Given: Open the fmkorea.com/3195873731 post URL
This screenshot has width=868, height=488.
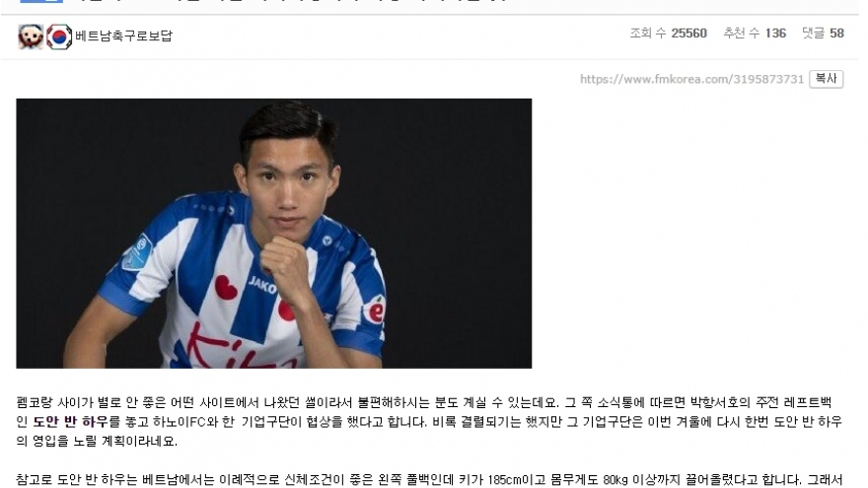Looking at the screenshot, I should [691, 79].
